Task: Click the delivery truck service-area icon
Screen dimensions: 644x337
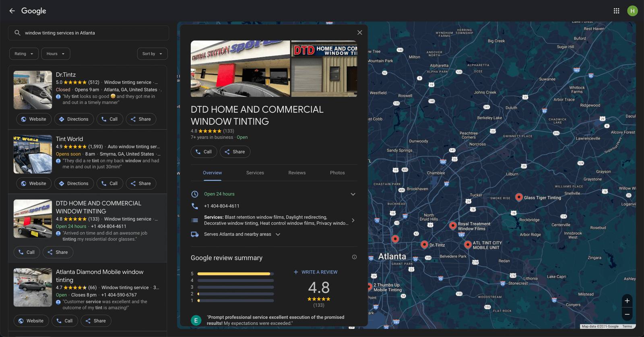Action: [x=195, y=234]
